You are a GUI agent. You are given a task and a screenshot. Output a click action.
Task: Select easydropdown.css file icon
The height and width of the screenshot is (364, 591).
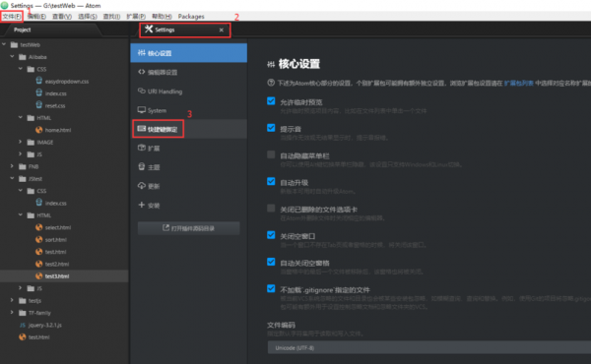[x=38, y=81]
